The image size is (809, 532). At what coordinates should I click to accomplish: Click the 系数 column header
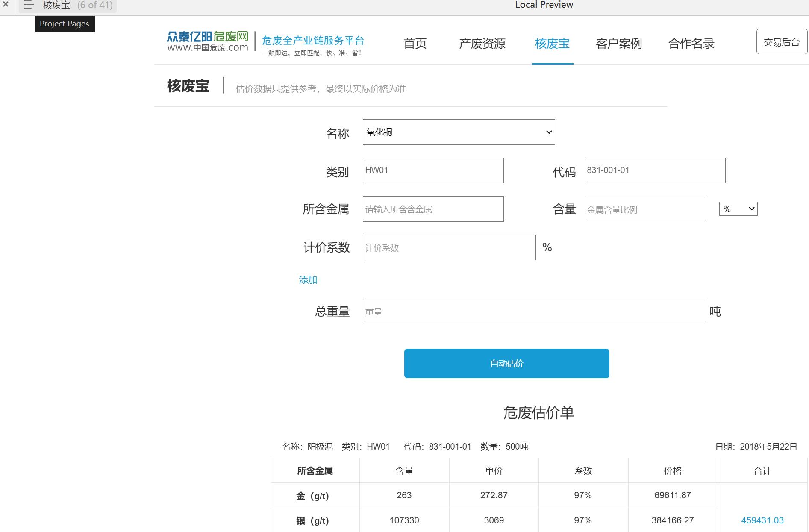(x=583, y=471)
